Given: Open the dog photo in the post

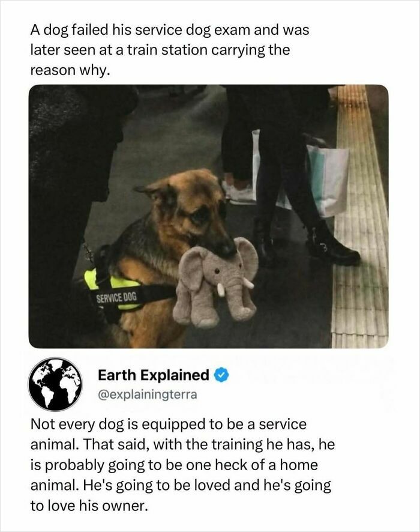Looking at the screenshot, I should [208, 217].
